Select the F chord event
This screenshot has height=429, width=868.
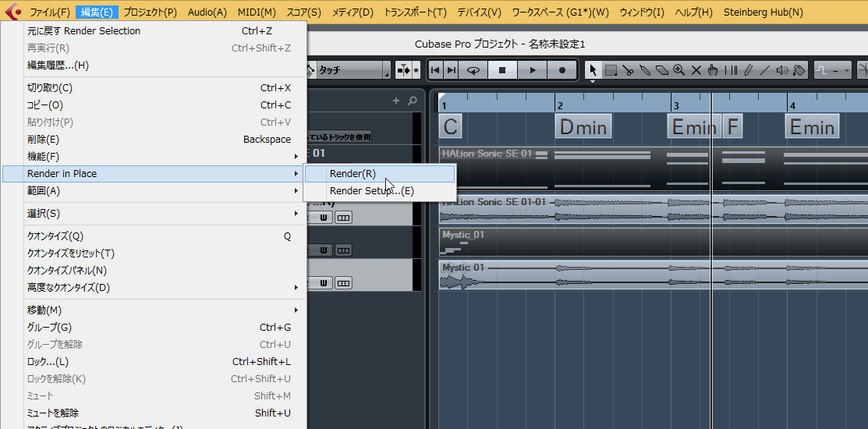point(732,127)
